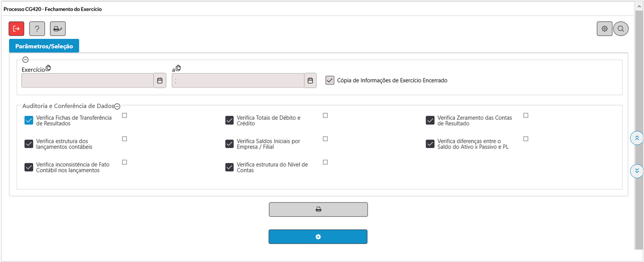Collapse the Auditoria e Conferência de Dados section
The height and width of the screenshot is (262, 644).
pyautogui.click(x=117, y=107)
